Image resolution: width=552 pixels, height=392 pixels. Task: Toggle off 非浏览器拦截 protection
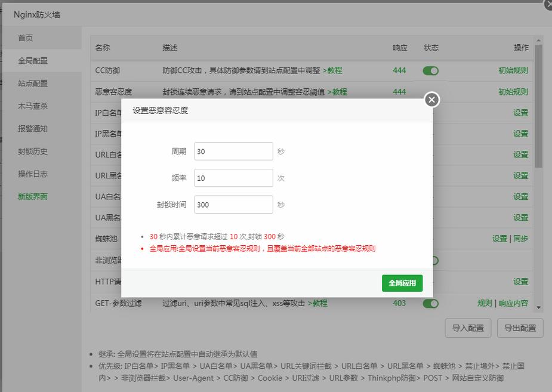pyautogui.click(x=430, y=260)
